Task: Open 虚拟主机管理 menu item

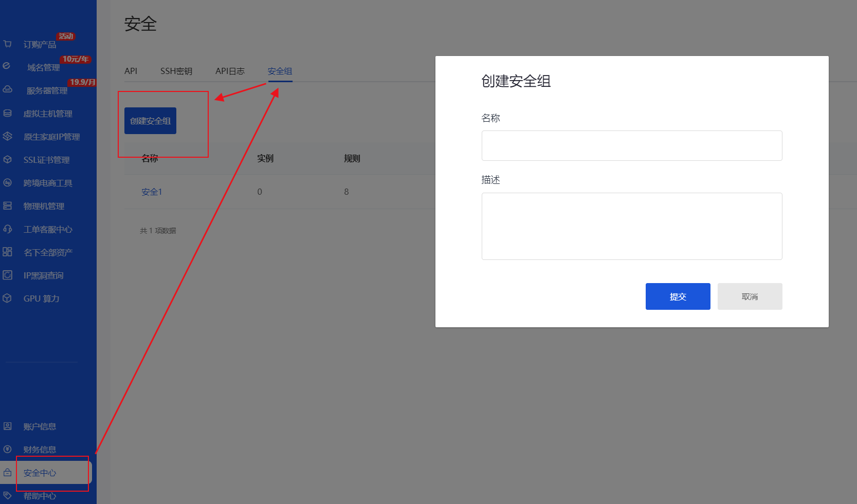Action: [48, 114]
